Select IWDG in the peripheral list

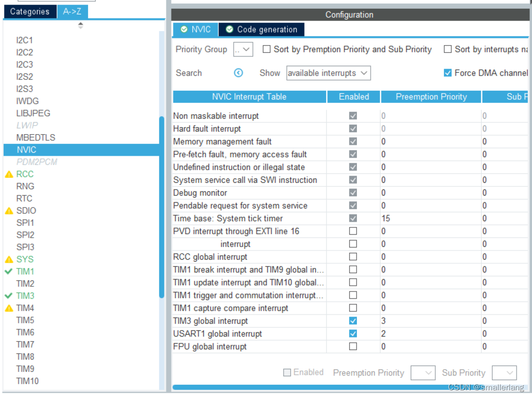[28, 101]
